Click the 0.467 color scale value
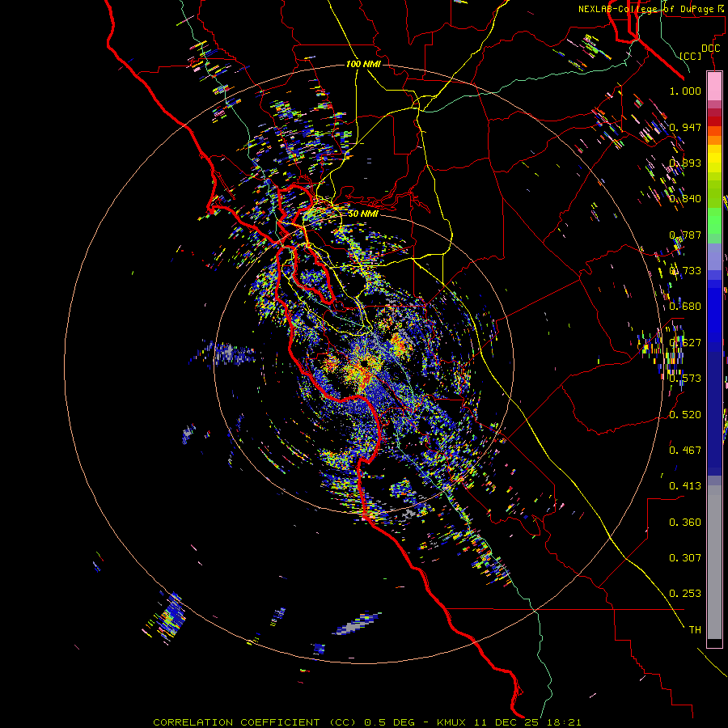The image size is (728, 728). (x=685, y=450)
